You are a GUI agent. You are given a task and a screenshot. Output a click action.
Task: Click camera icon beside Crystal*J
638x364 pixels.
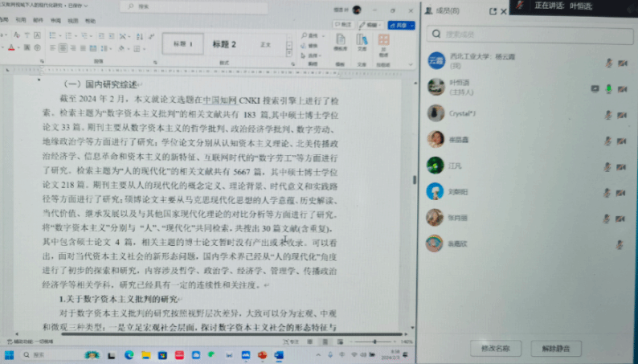pyautogui.click(x=621, y=113)
